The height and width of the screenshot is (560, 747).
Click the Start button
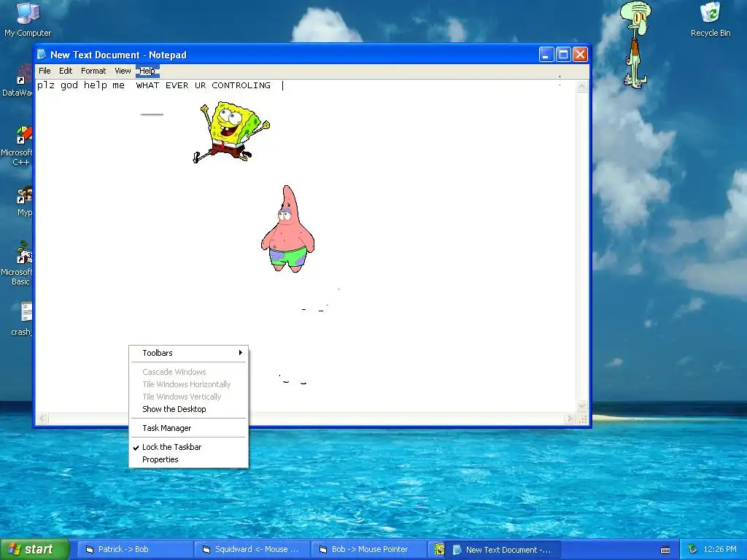[x=35, y=550]
